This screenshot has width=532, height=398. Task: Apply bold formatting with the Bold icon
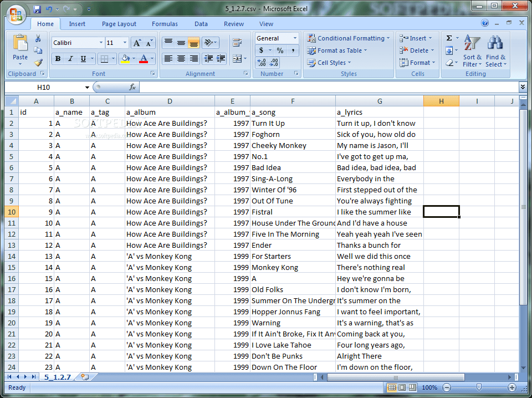(x=58, y=58)
